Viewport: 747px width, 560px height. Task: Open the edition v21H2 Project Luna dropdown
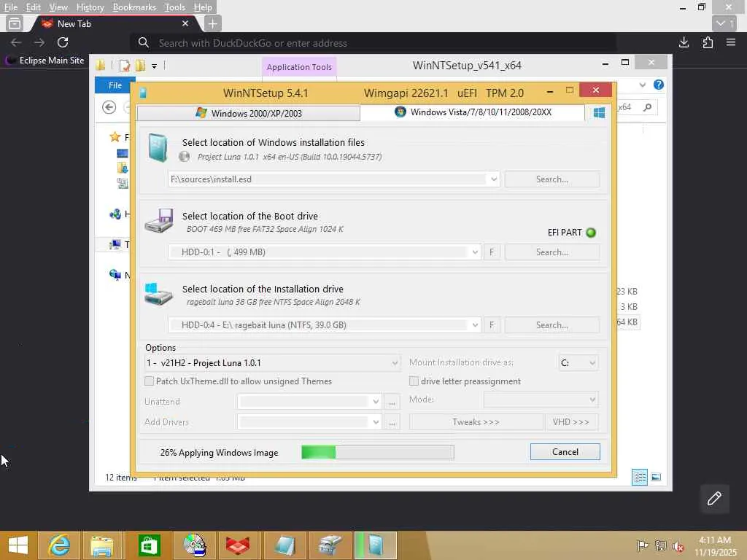[x=272, y=363]
